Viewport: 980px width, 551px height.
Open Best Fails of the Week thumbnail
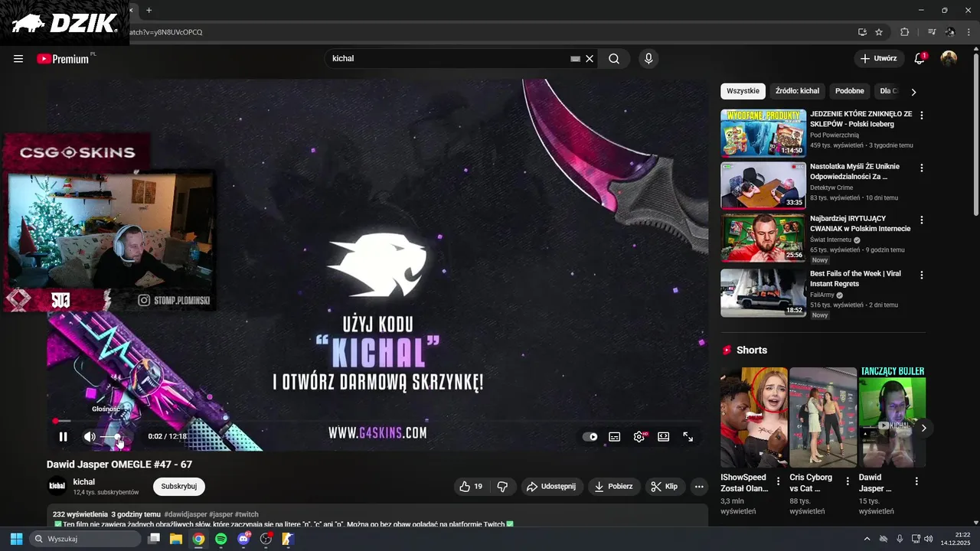pyautogui.click(x=763, y=292)
